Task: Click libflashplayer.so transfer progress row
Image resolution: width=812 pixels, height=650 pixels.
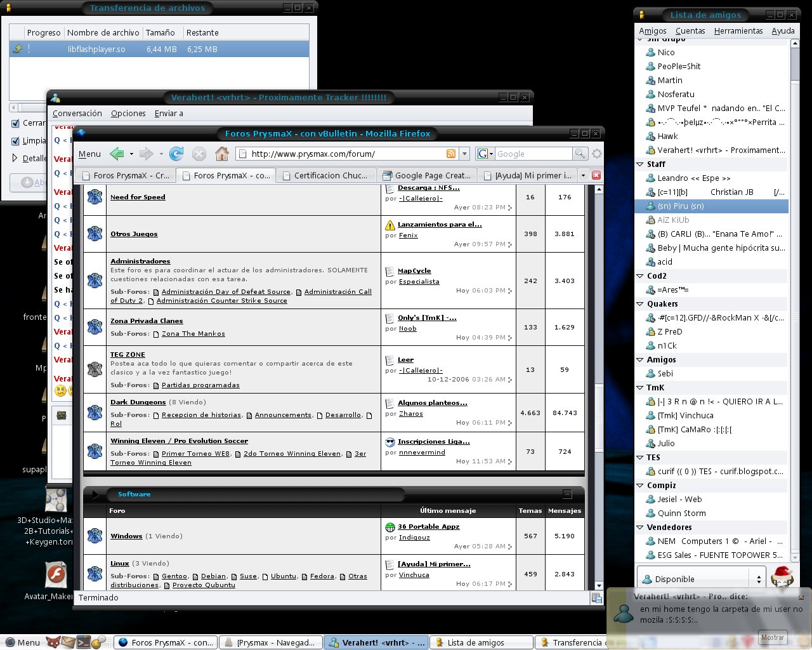Action: (159, 49)
